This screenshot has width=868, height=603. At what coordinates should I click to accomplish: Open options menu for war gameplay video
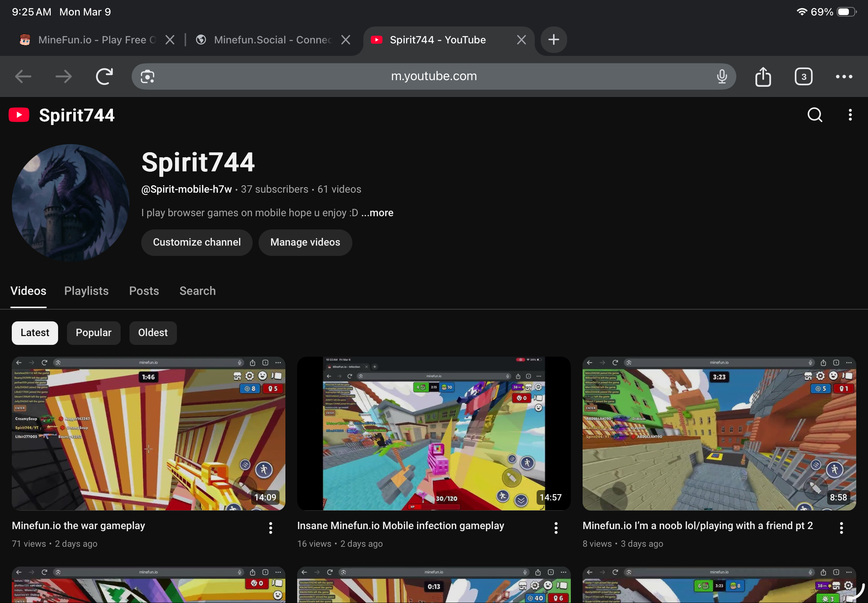(x=271, y=528)
